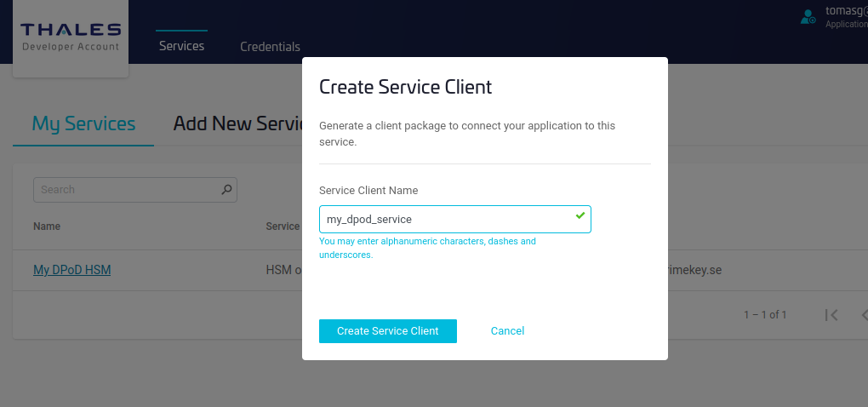Click the Service column header
This screenshot has height=407, width=868.
click(283, 226)
